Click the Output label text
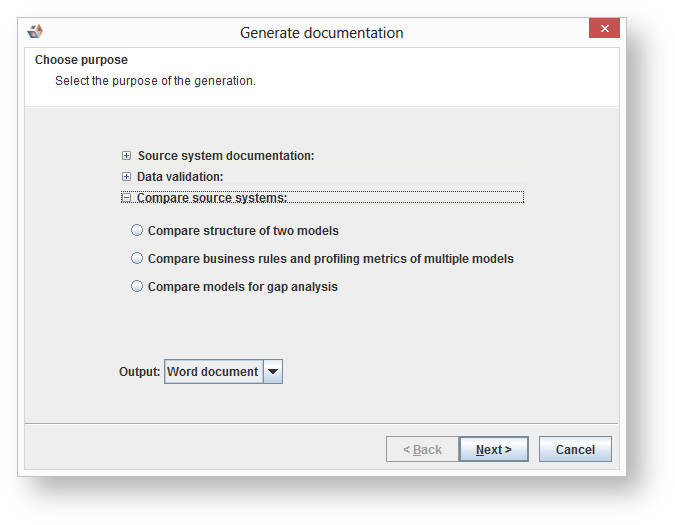The height and width of the screenshot is (525, 675). coord(139,372)
